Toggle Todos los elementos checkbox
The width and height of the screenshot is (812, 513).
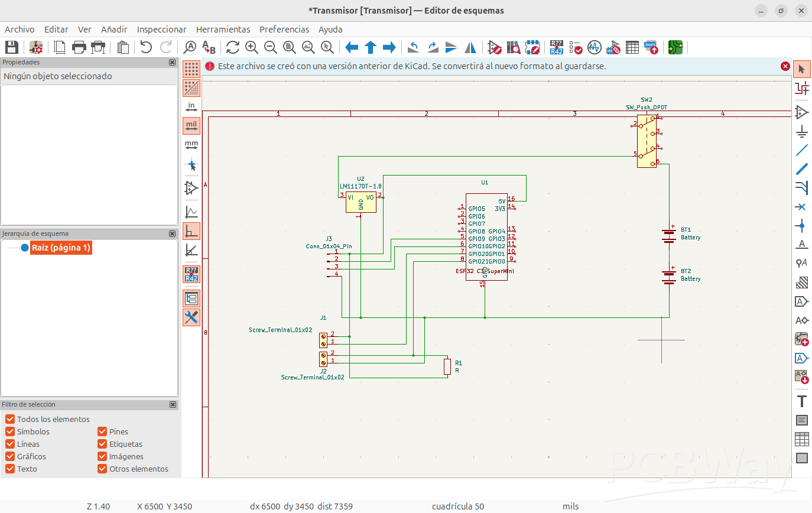(10, 419)
